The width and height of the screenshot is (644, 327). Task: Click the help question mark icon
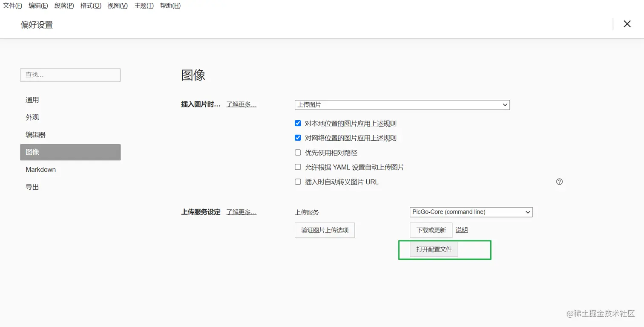[x=559, y=182]
